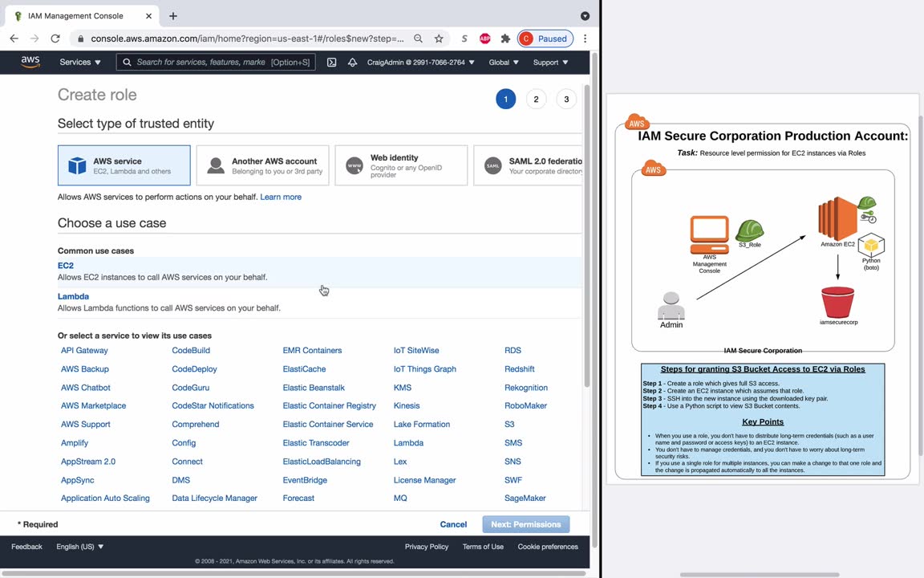
Task: Select Elastic Container Registry service
Action: 329,405
